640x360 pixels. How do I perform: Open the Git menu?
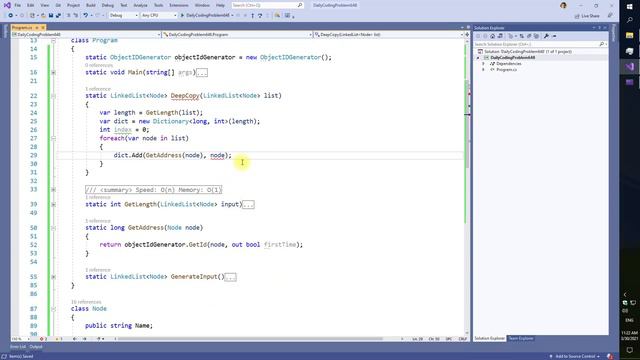click(x=58, y=5)
